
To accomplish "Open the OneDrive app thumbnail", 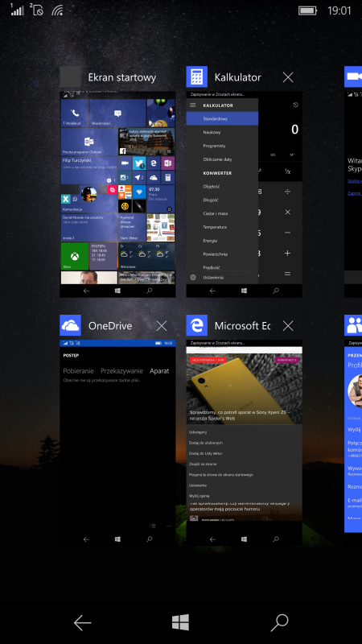I will 117,443.
